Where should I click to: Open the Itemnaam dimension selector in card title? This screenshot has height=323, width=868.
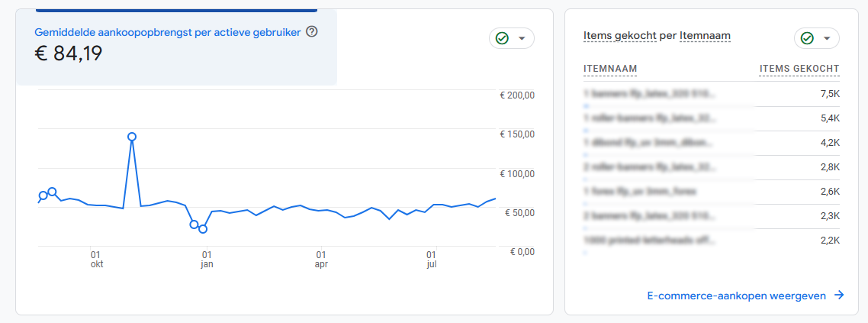[705, 36]
